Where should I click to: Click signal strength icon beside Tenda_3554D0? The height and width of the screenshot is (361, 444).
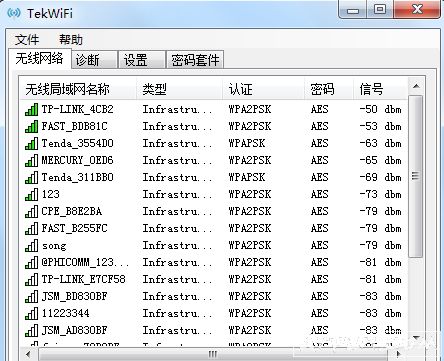pos(31,143)
